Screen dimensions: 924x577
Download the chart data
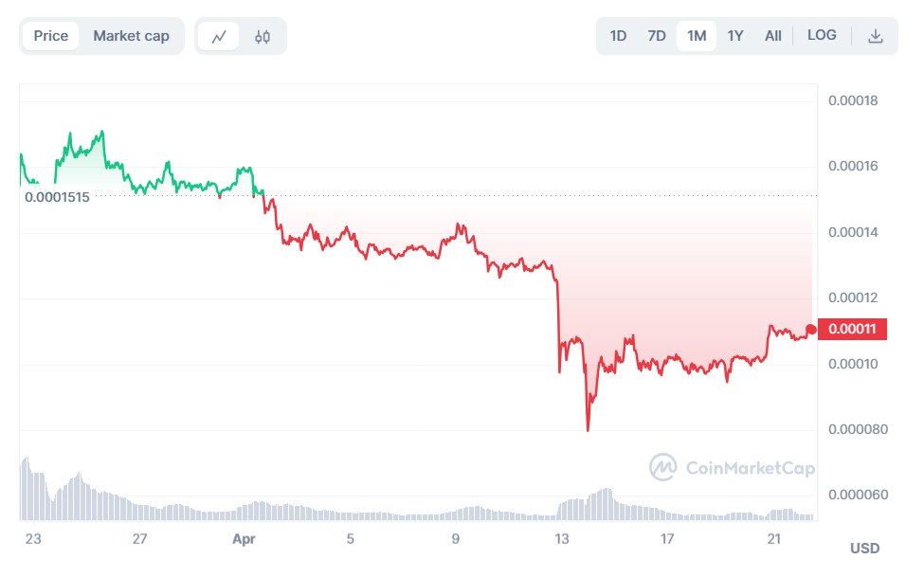tap(876, 36)
